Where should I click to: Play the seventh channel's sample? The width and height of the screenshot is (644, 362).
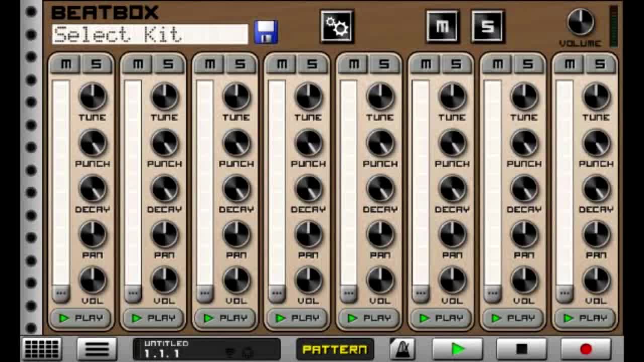[513, 318]
